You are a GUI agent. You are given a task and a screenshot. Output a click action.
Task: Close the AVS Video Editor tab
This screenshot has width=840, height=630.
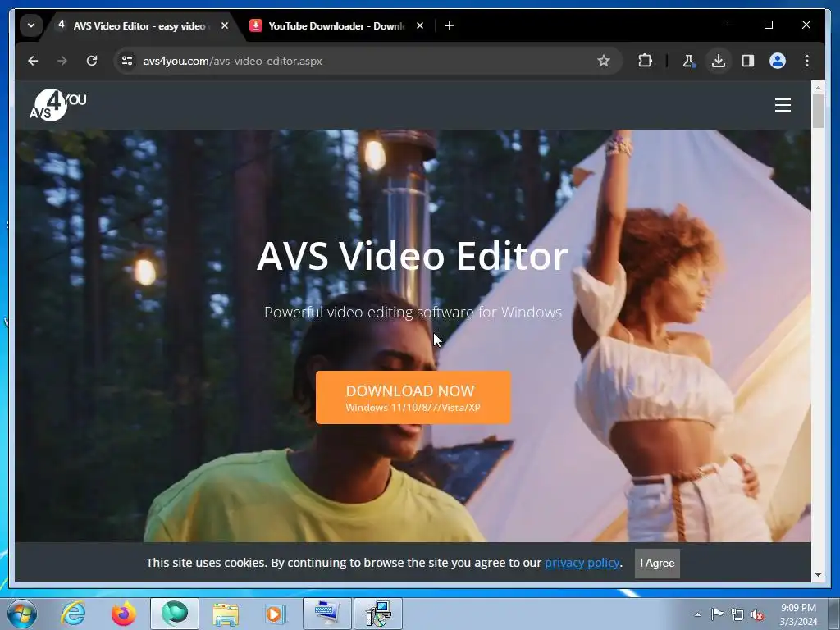click(225, 25)
